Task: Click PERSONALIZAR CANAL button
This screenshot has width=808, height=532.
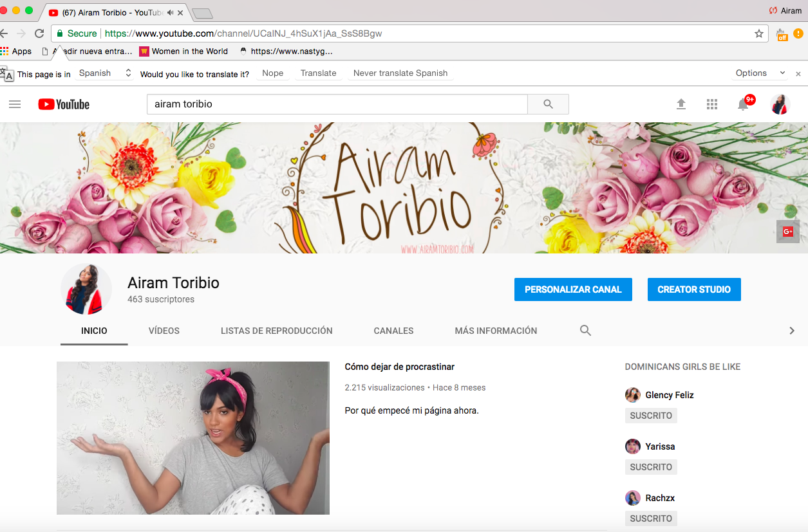Action: (573, 289)
